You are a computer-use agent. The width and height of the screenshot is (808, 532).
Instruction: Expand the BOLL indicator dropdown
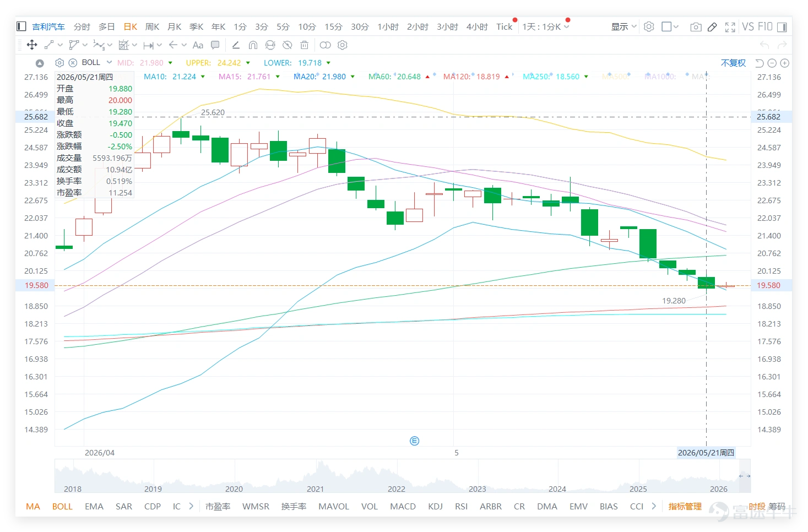click(x=109, y=62)
